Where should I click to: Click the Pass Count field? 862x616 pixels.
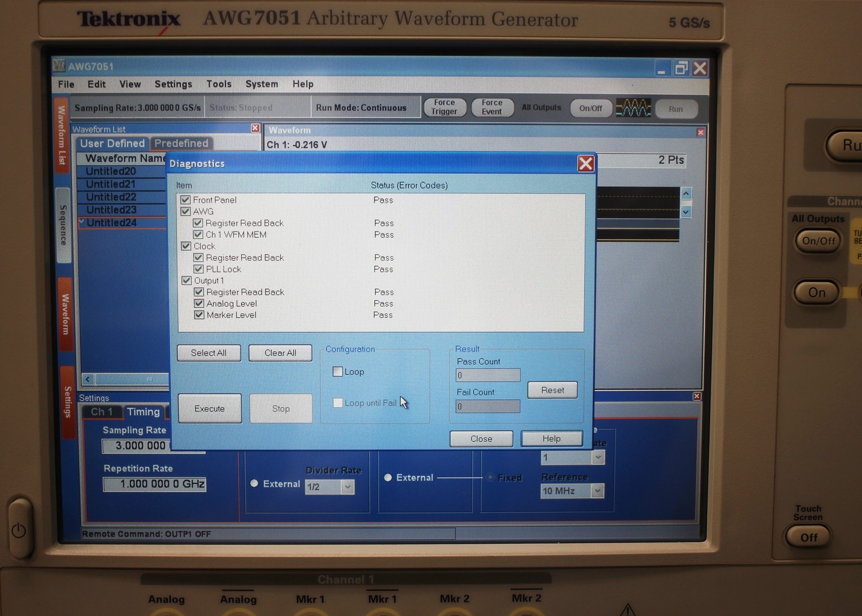[x=488, y=375]
